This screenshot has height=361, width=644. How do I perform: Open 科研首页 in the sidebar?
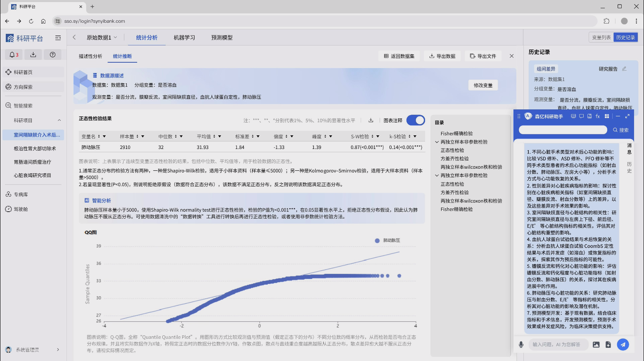pos(33,72)
